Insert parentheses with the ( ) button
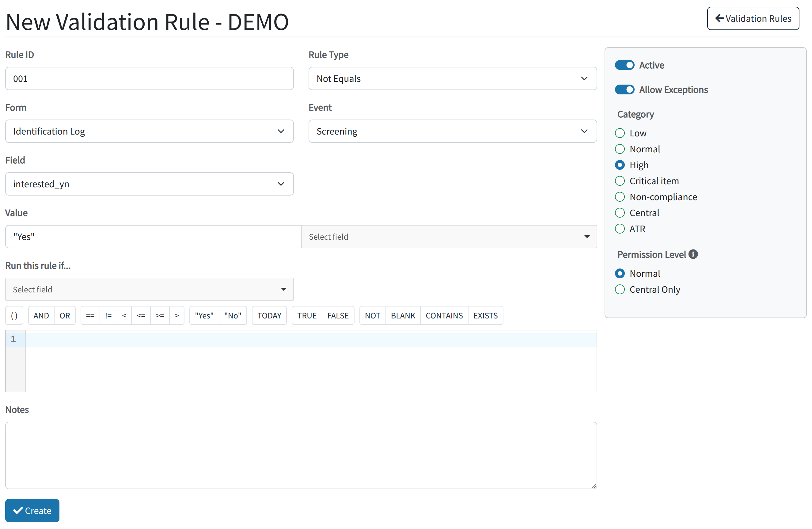 (14, 316)
